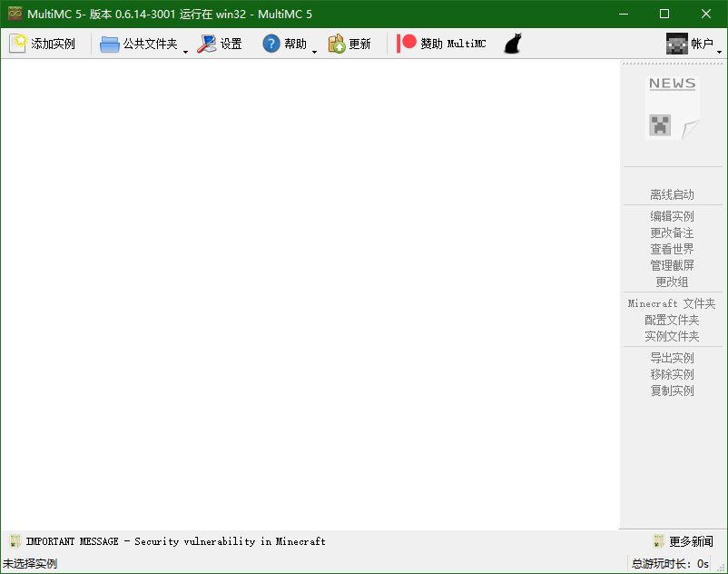Viewport: 728px width, 574px height.
Task: Click the 离线启动 button
Action: click(x=672, y=194)
